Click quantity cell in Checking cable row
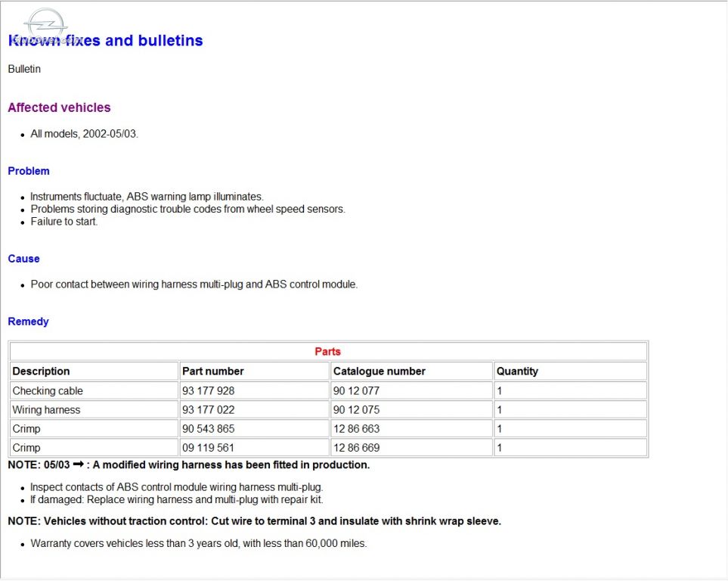The height and width of the screenshot is (581, 728). coord(571,391)
